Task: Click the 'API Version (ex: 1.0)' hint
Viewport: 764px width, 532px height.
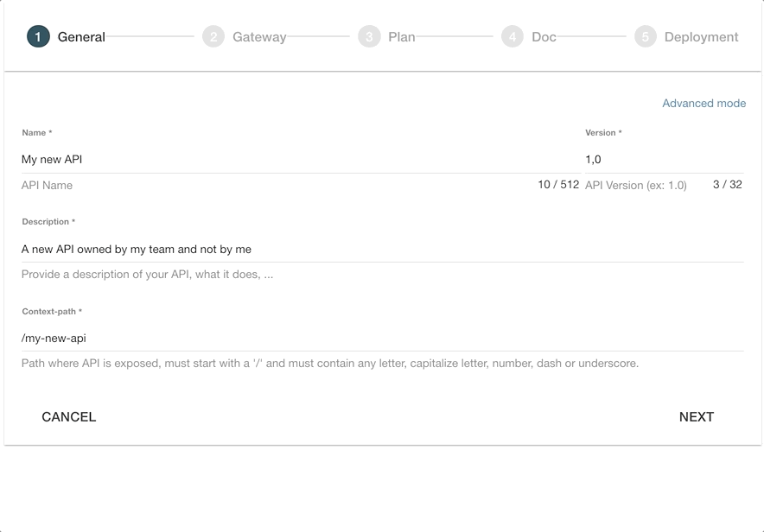Action: tap(636, 186)
